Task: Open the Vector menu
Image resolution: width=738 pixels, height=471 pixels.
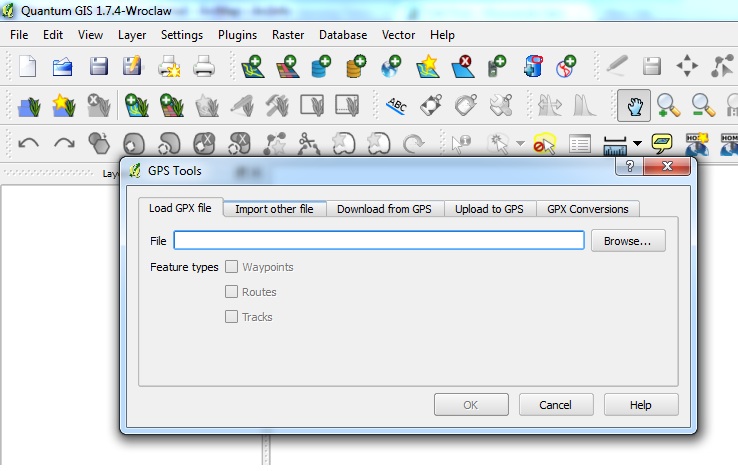Action: (398, 34)
